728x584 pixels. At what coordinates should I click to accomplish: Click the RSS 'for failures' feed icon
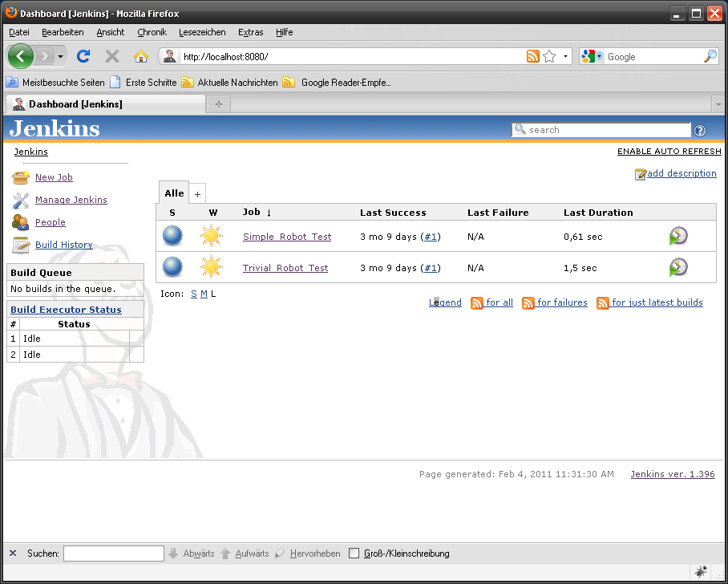tap(528, 303)
